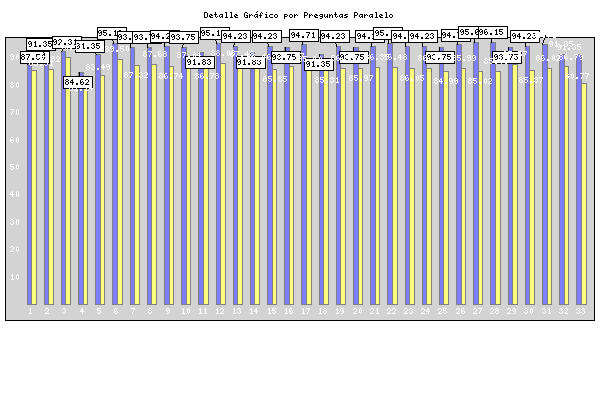Click the white value label 83.49
This screenshot has width=600, height=400.
click(x=98, y=67)
